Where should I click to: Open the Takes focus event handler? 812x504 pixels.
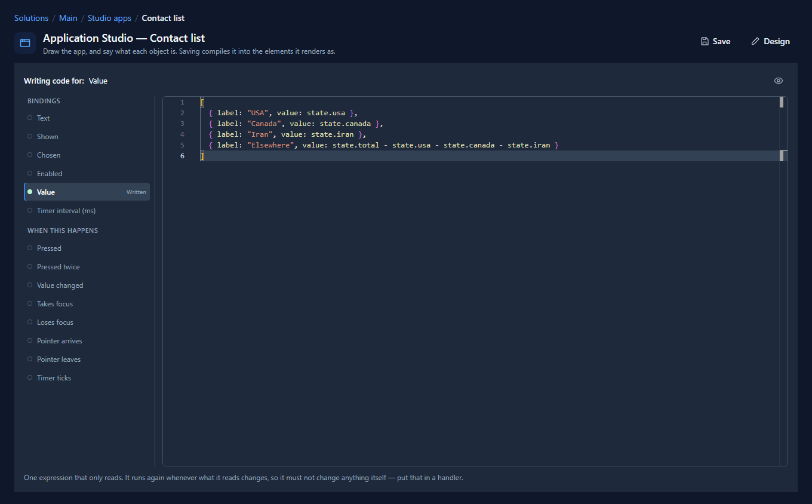tap(87, 304)
